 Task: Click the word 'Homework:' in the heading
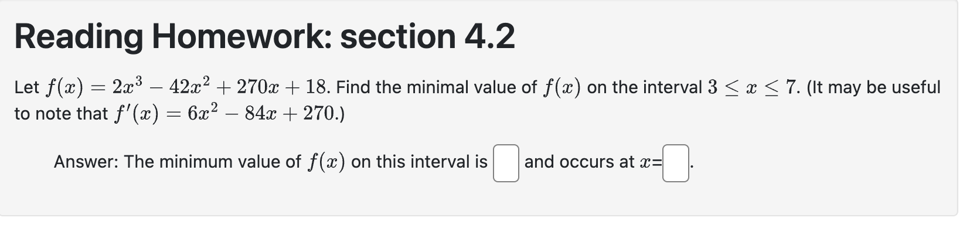pos(241,36)
